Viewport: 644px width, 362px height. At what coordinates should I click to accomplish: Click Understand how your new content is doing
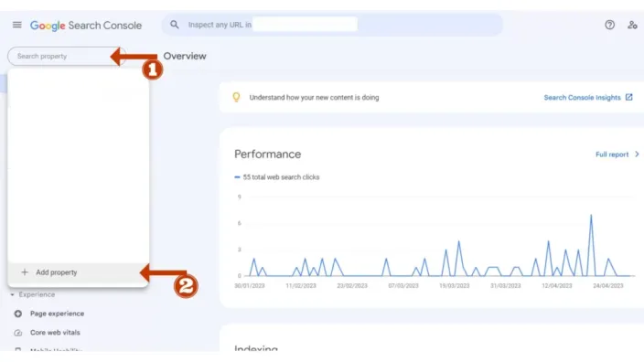point(314,98)
